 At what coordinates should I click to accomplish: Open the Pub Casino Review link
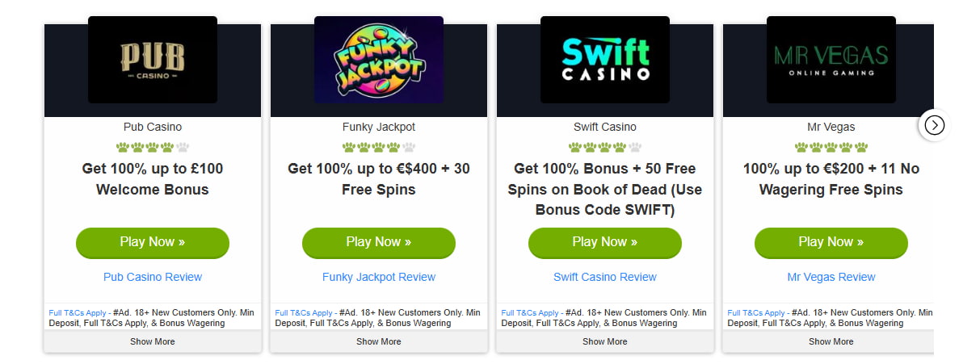pos(153,277)
